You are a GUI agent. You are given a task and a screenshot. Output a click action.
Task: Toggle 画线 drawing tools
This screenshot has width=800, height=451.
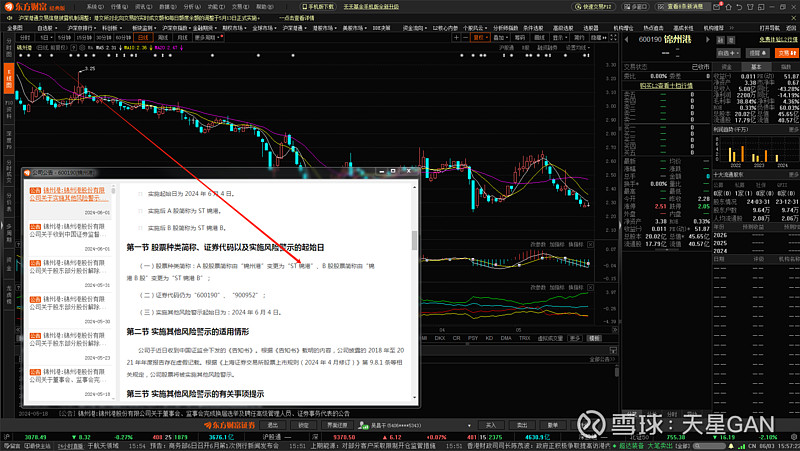point(540,38)
